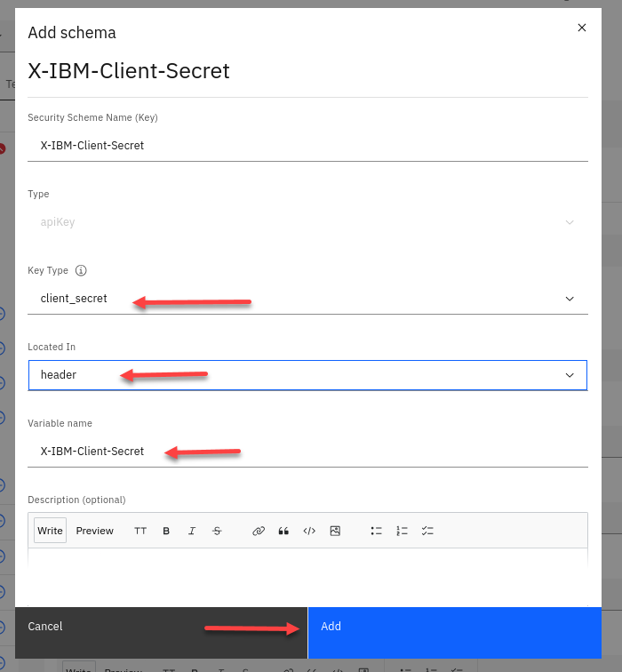Add a bulleted list

pos(377,531)
